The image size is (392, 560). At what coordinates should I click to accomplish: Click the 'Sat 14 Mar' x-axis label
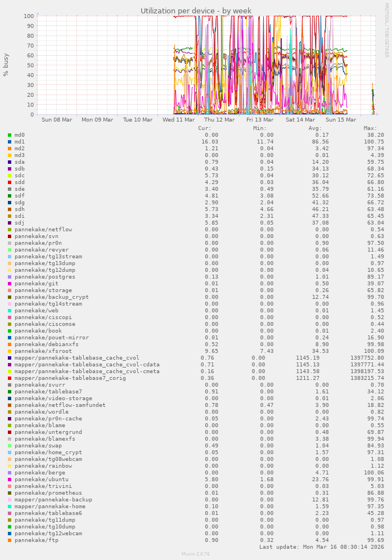click(x=300, y=120)
